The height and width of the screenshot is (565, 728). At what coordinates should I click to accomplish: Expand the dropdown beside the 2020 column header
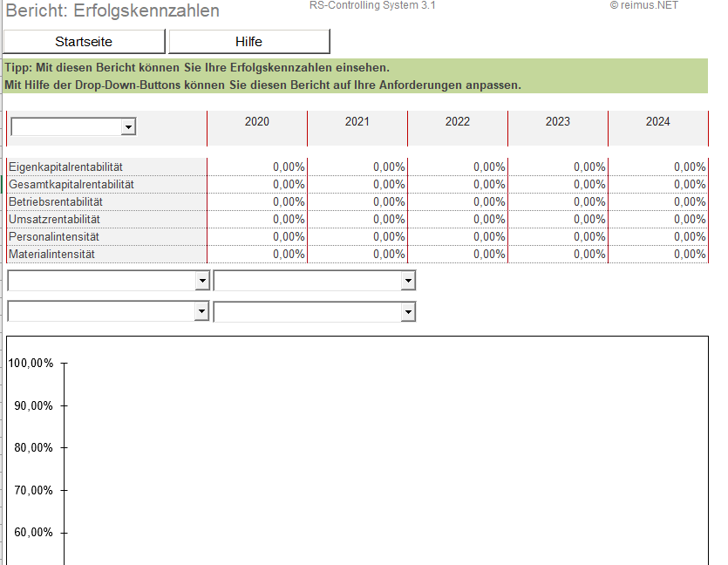(x=128, y=127)
